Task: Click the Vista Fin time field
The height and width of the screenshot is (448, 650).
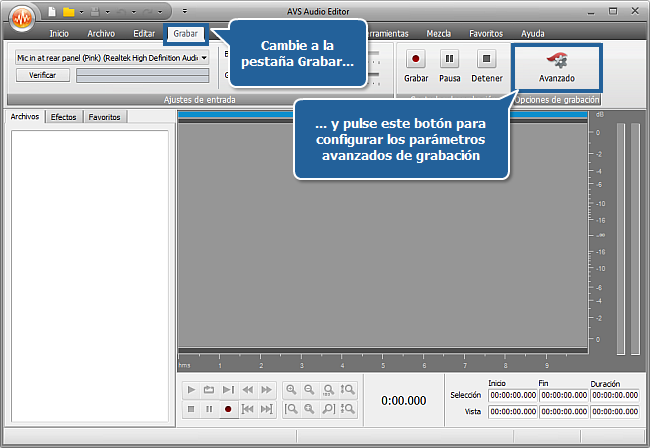Action: pos(564,412)
